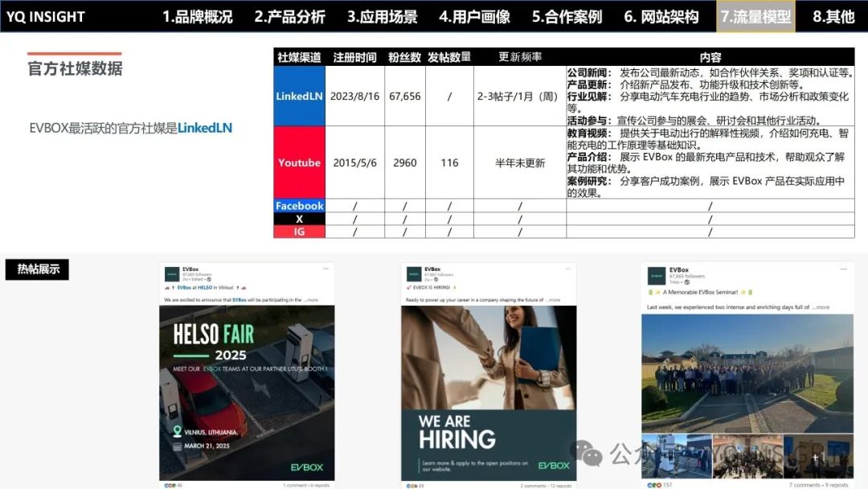Select the Facebook channel cell
Image resolution: width=868 pixels, height=489 pixels.
(x=299, y=205)
